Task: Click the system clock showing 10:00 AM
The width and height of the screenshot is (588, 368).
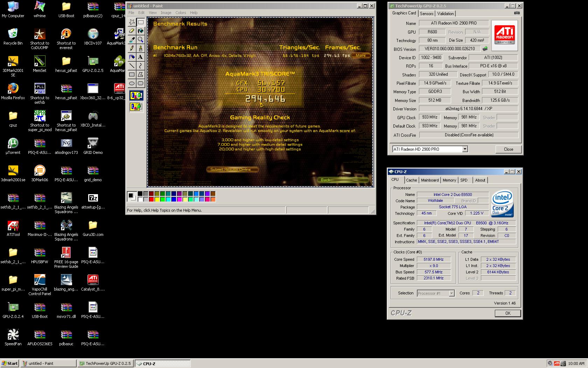Action: coord(576,363)
